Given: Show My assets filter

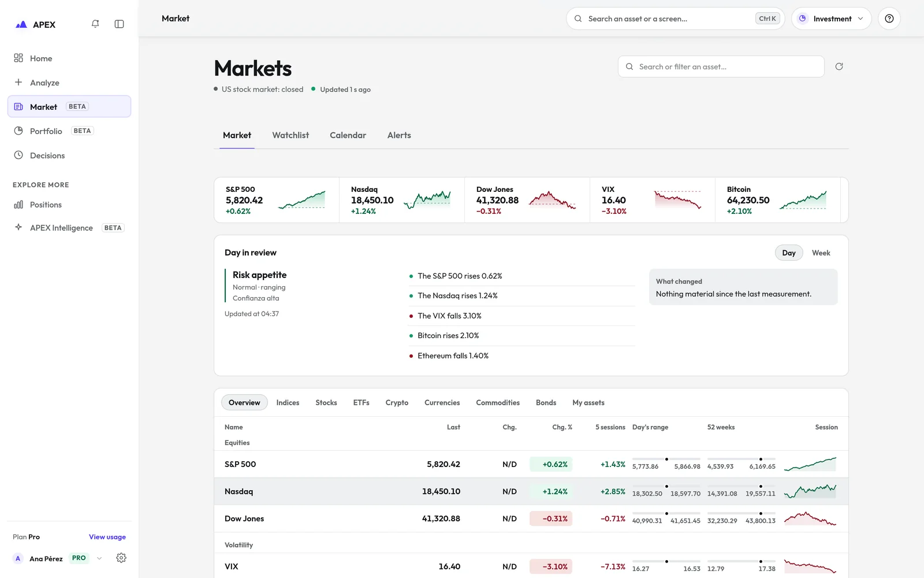Looking at the screenshot, I should coord(588,403).
